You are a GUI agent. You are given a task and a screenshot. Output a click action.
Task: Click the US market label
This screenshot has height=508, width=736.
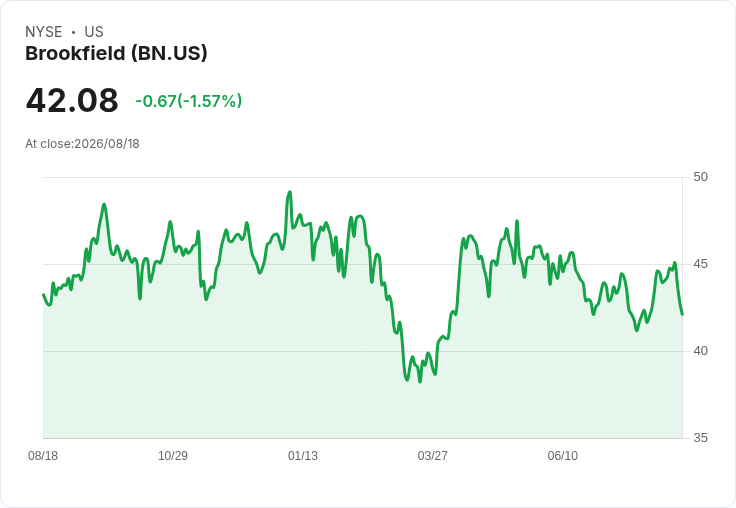[94, 32]
